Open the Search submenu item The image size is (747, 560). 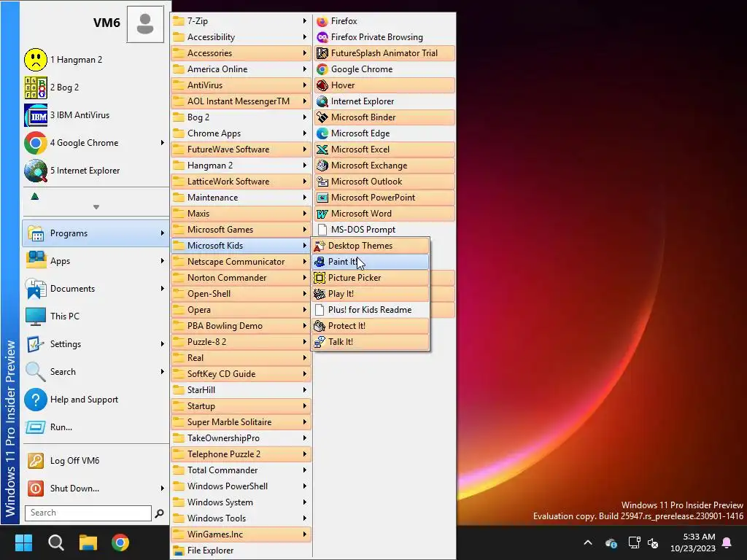coord(96,371)
